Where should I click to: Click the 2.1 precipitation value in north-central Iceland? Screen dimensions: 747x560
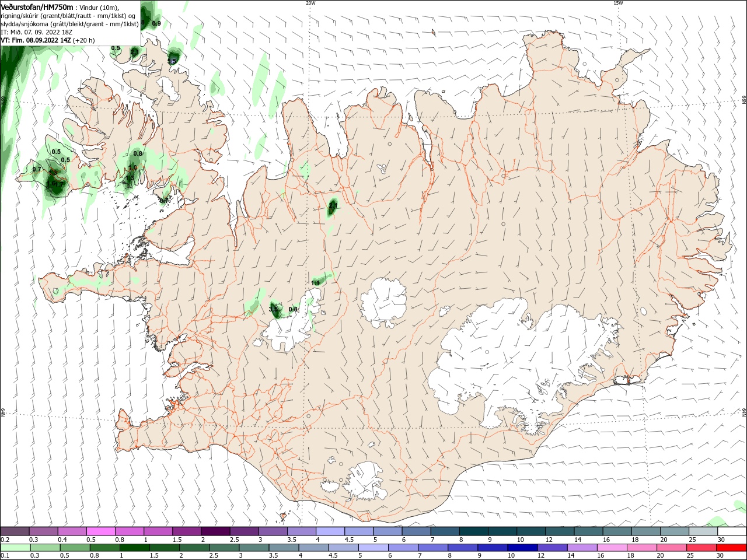coord(333,205)
